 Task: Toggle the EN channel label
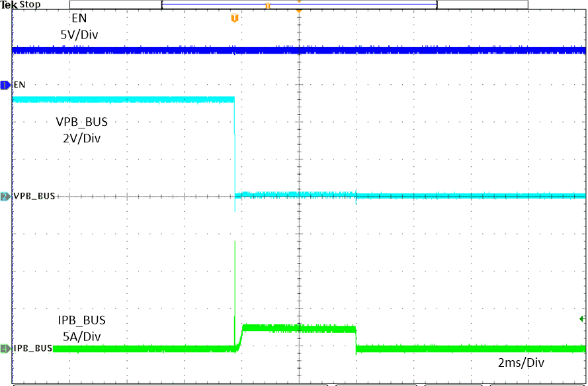(19, 85)
